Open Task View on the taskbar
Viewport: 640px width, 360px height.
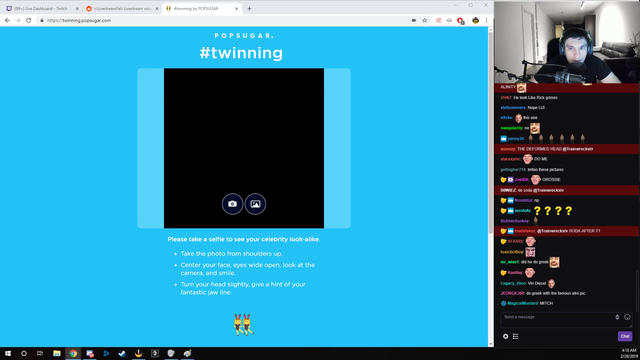[40, 353]
